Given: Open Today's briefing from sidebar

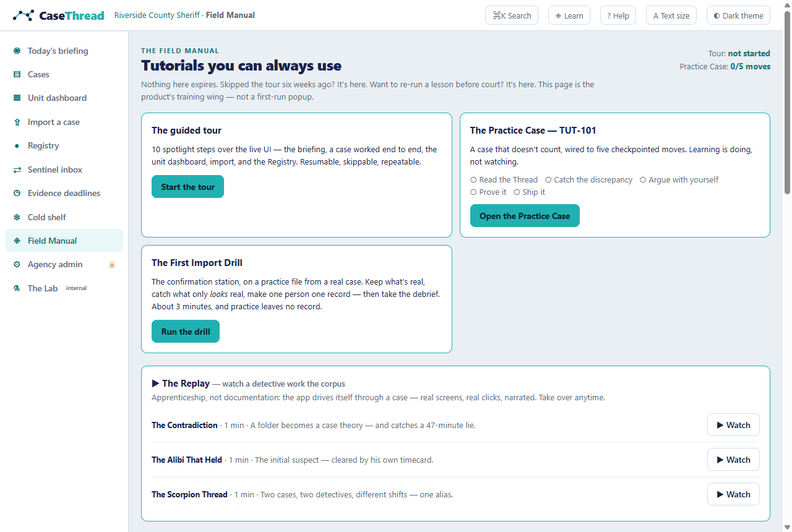Looking at the screenshot, I should [64, 51].
